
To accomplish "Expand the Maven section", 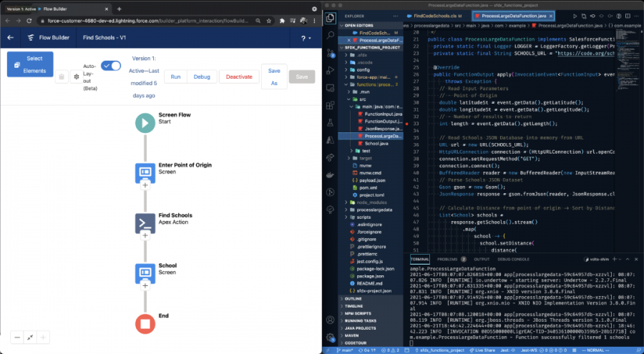I will [x=371, y=335].
